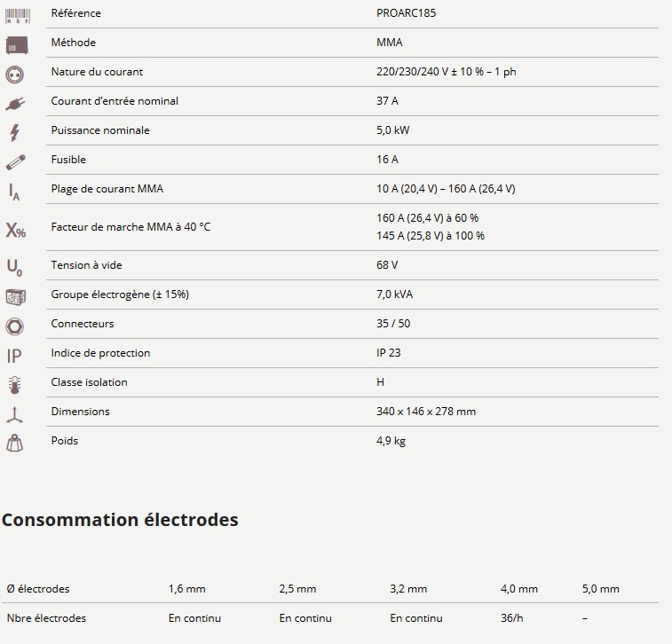
Task: Click the barcode icon beside Référence
Action: [x=16, y=16]
